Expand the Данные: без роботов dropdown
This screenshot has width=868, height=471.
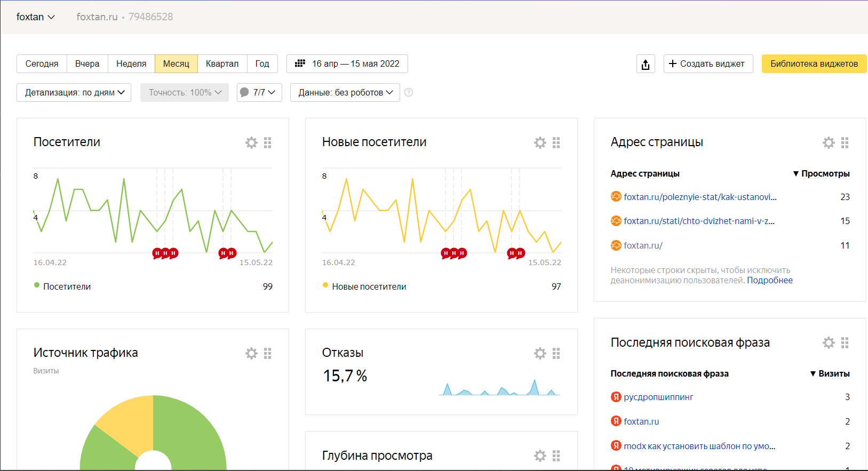coord(345,92)
